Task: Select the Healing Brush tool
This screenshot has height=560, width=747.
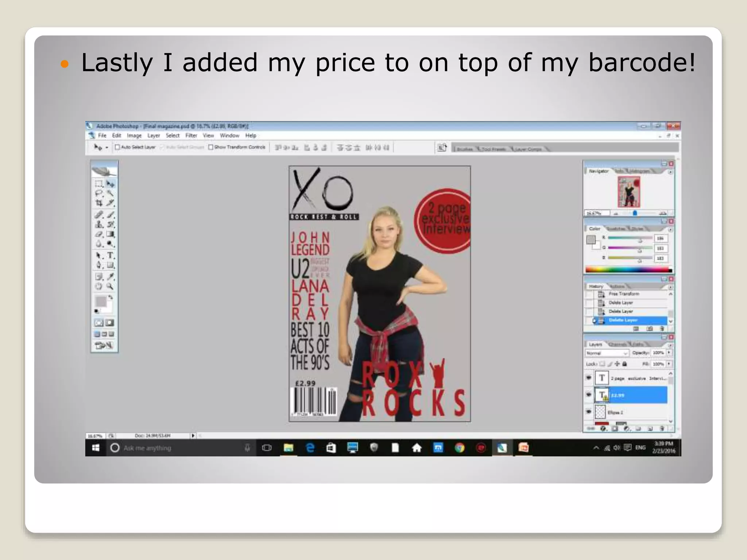Action: (99, 215)
